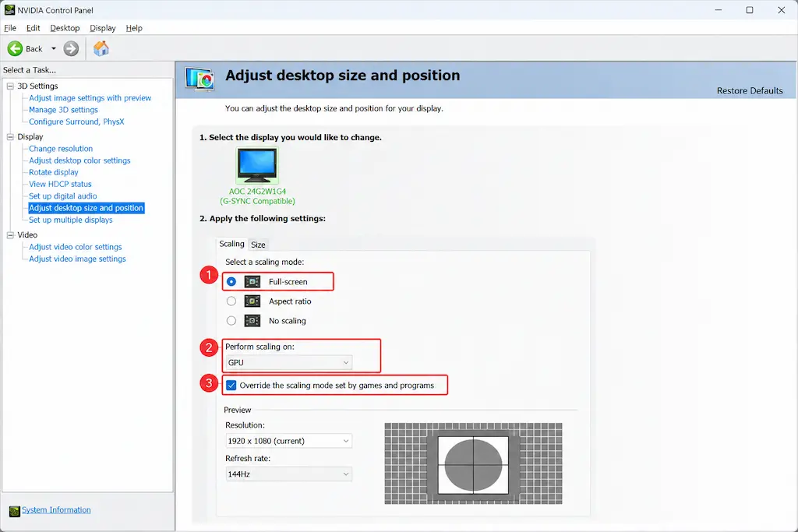Open the Resolution 1920 x 1080 dropdown
The width and height of the screenshot is (798, 532).
pyautogui.click(x=288, y=441)
